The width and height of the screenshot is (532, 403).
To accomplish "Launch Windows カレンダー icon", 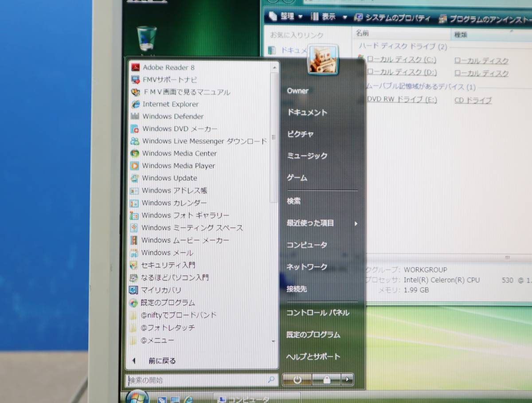I will pos(134,203).
